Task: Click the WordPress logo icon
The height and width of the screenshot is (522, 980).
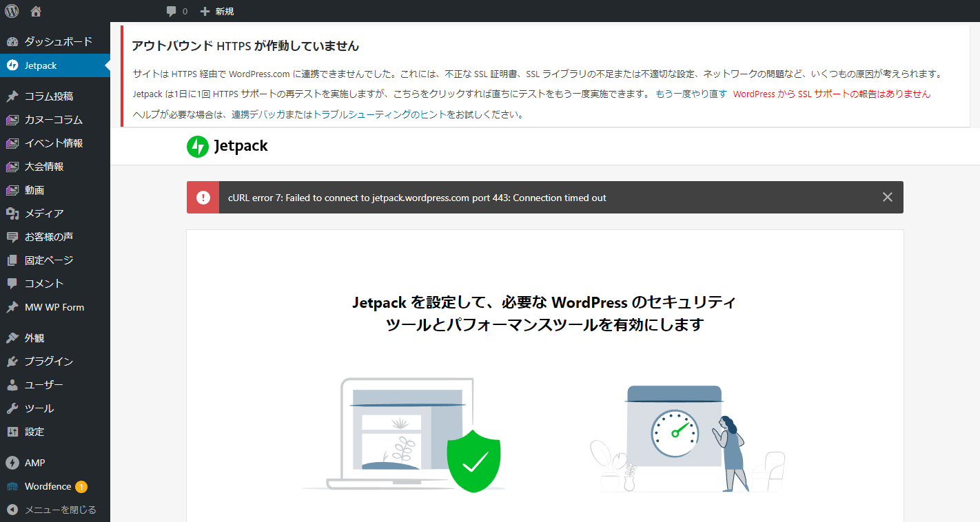Action: click(12, 11)
